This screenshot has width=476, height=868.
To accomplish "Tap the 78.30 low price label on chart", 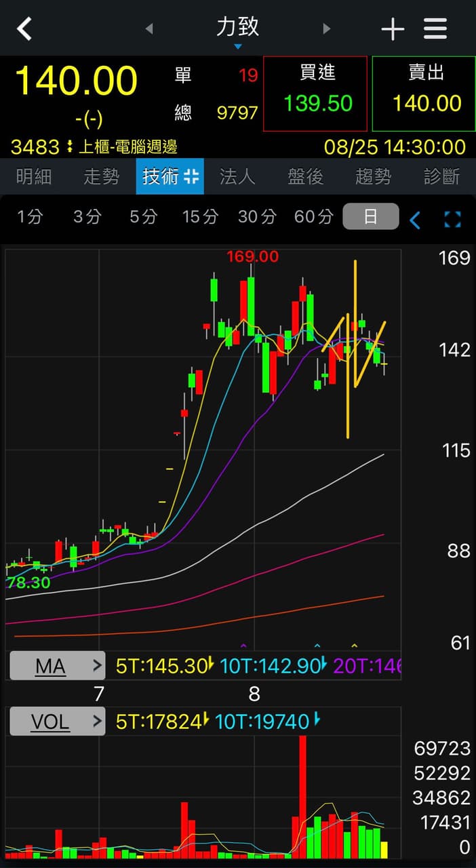I will point(28,583).
